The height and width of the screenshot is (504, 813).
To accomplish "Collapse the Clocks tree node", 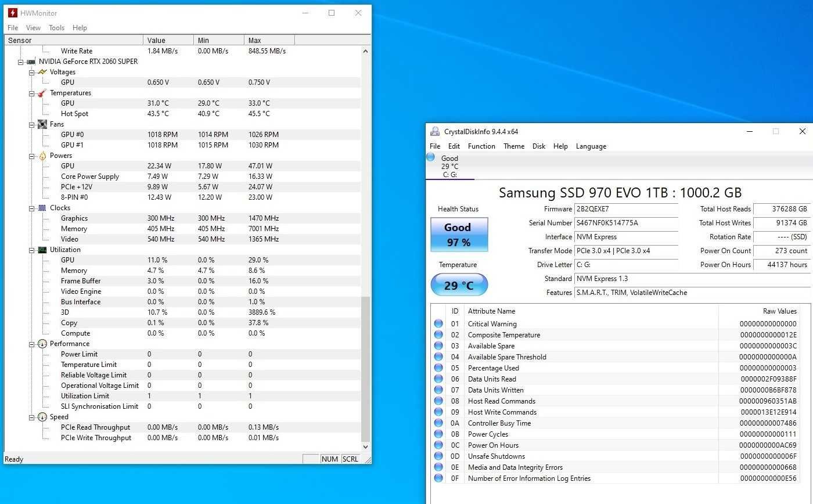I will point(33,208).
